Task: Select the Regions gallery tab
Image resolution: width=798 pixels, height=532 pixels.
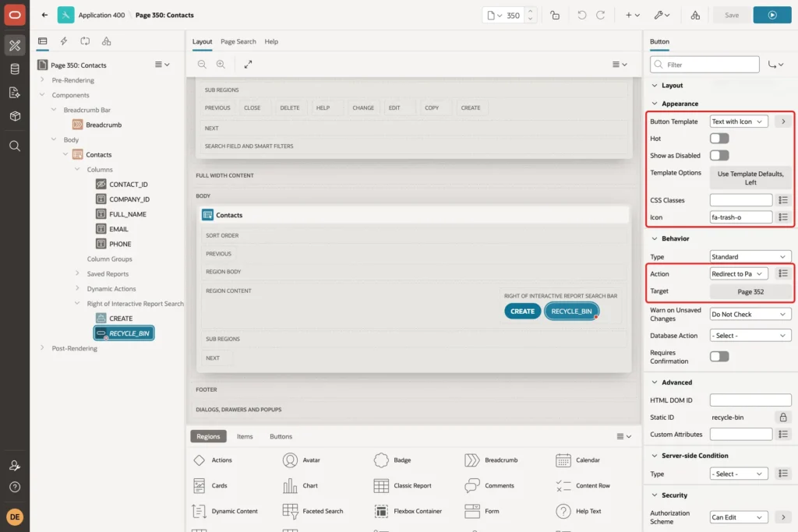Action: (208, 436)
